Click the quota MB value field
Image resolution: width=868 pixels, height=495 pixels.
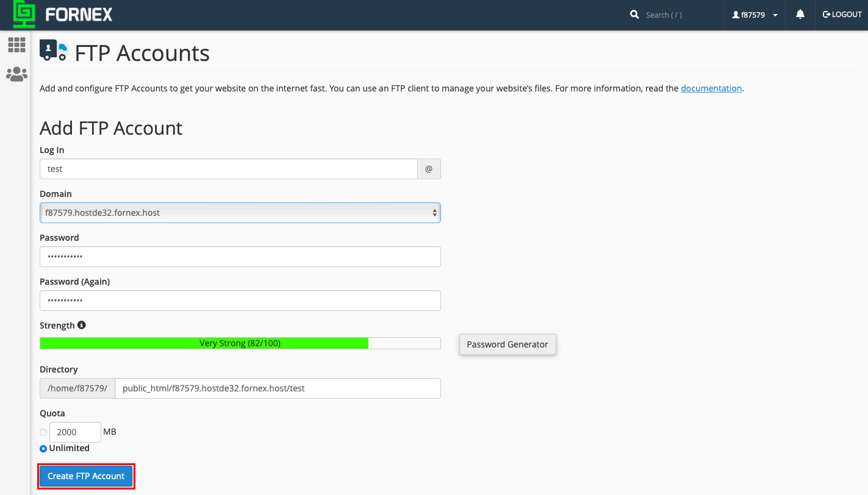pyautogui.click(x=75, y=432)
